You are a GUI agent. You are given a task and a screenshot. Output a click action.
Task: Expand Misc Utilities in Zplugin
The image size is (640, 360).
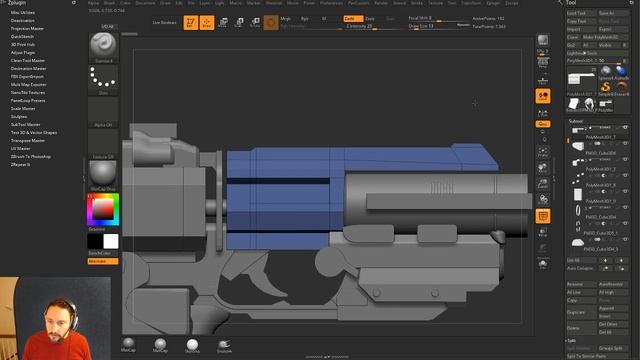point(23,13)
